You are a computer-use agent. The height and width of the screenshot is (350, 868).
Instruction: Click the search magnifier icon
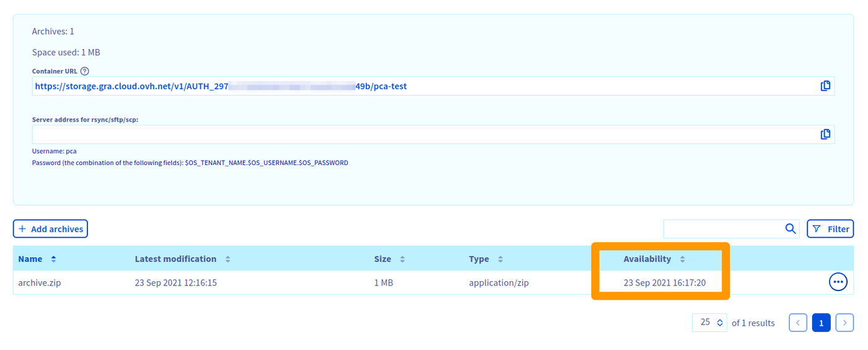click(790, 229)
